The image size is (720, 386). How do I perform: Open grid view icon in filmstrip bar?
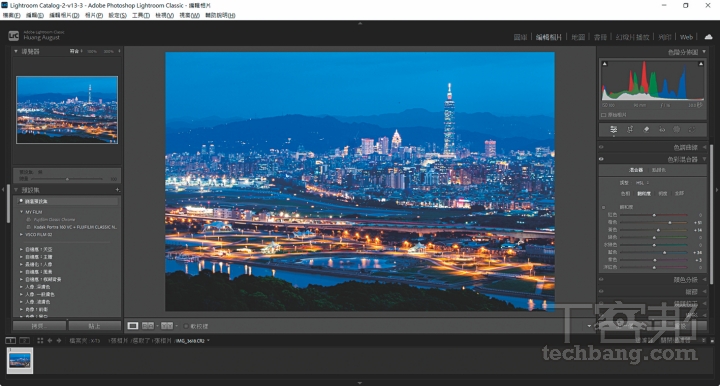[x=40, y=341]
